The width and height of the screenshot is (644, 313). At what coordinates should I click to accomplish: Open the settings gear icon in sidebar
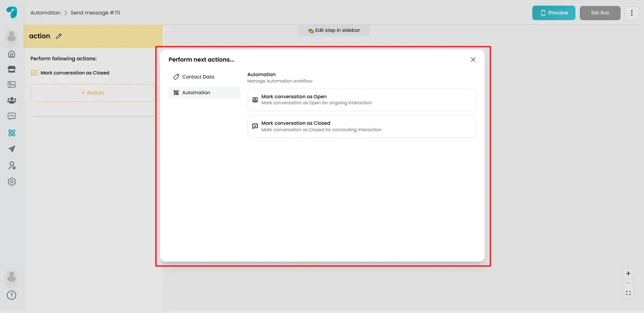point(12,182)
